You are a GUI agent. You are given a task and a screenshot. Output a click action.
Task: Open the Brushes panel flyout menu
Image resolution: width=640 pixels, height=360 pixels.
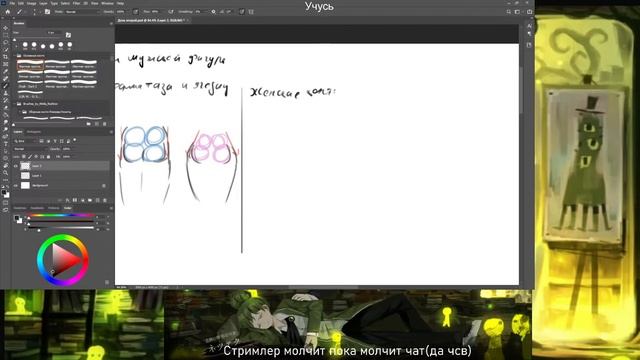[x=111, y=23]
